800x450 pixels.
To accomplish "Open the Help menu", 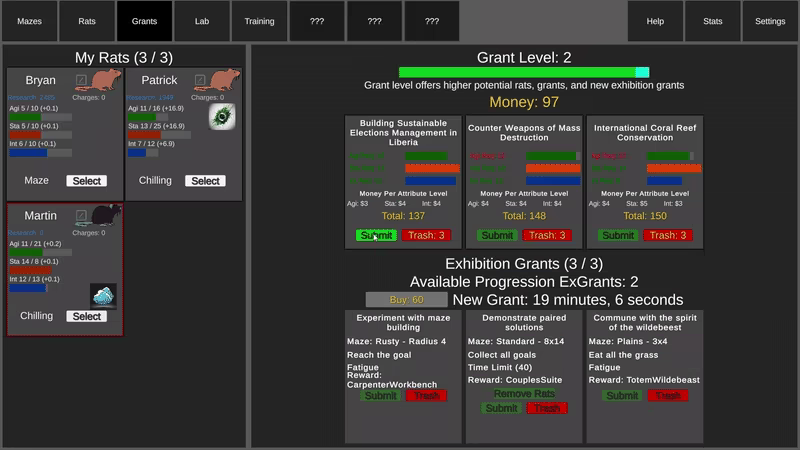I will tap(655, 21).
